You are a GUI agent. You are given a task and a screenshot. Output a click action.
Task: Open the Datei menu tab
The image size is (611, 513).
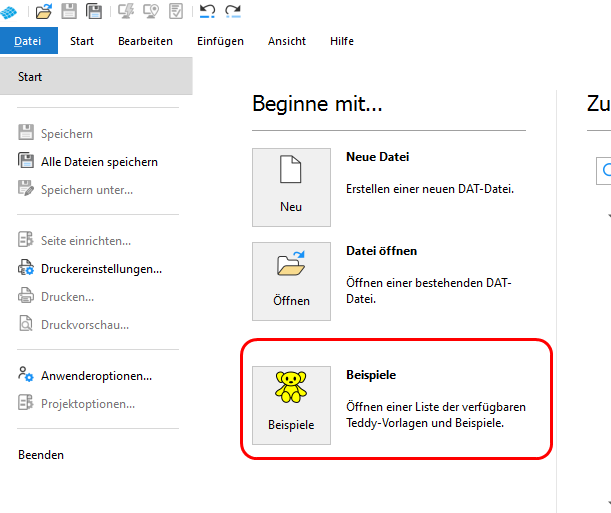click(x=28, y=41)
